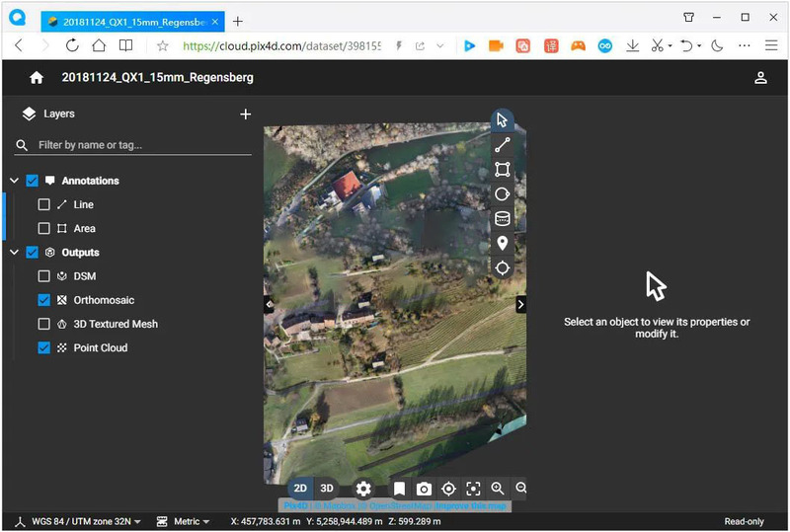The height and width of the screenshot is (532, 790).
Task: Open the address bar dropdown chevron
Action: pyautogui.click(x=439, y=46)
